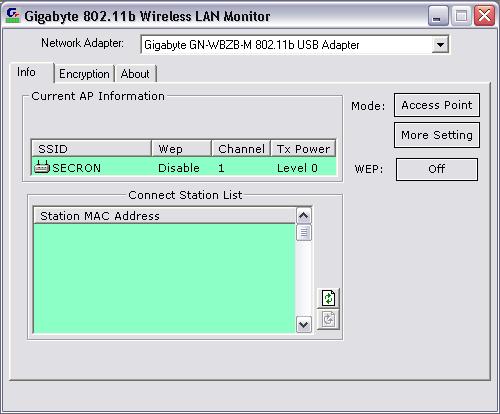This screenshot has height=414, width=500.
Task: Click the channel value 1
Action: [221, 168]
